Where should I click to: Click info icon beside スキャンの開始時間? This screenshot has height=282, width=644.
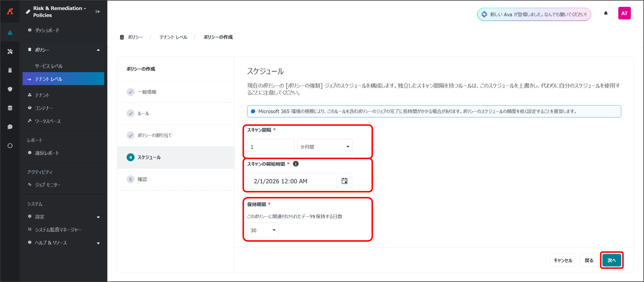pyautogui.click(x=296, y=164)
